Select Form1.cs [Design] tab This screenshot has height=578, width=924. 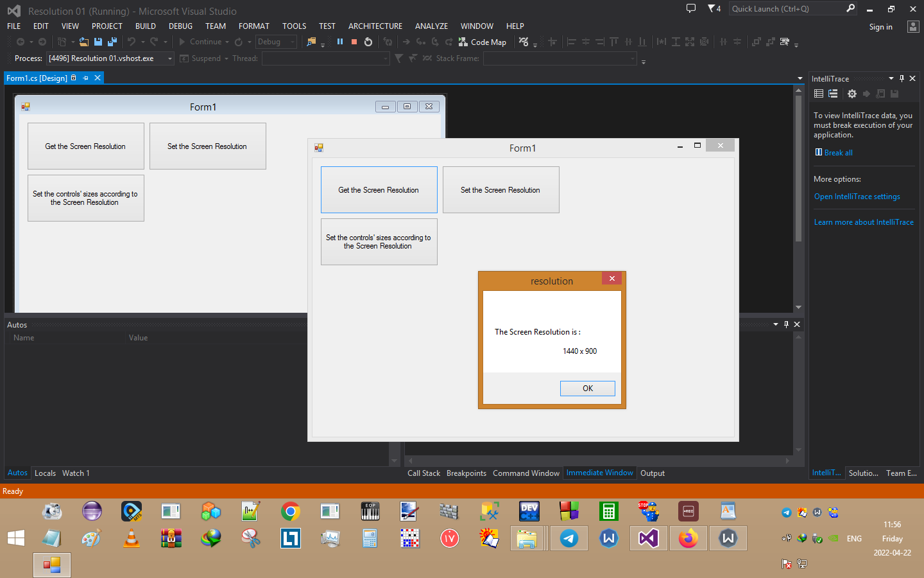click(x=37, y=78)
